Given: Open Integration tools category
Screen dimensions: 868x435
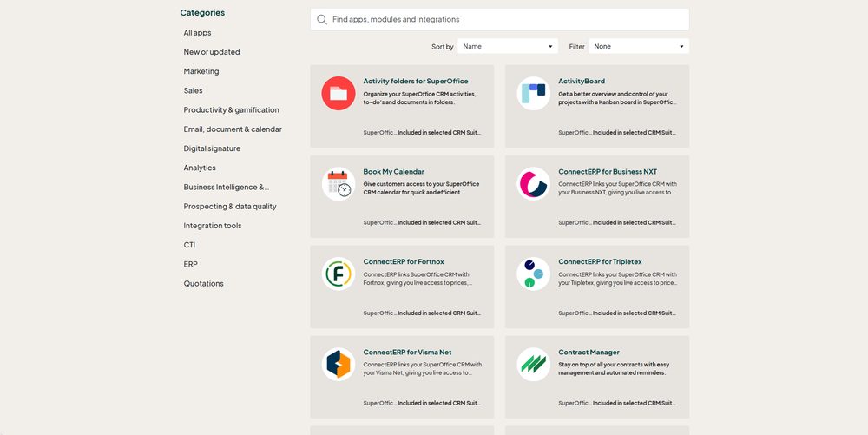Looking at the screenshot, I should 213,226.
